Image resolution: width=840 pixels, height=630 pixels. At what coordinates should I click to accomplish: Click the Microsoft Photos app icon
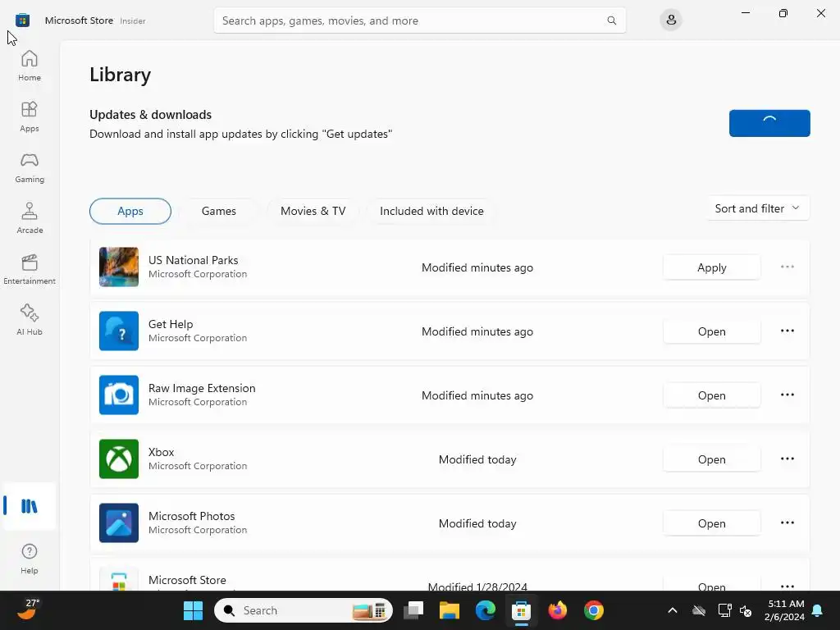point(119,523)
